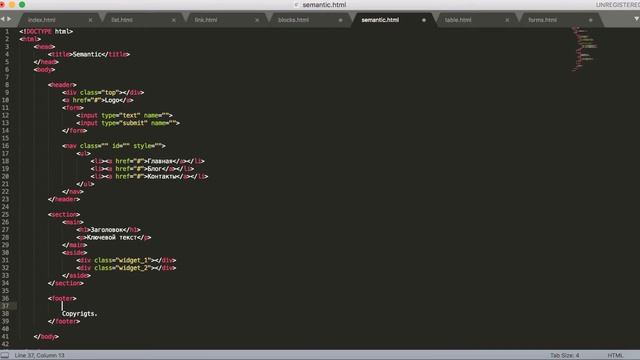Click the 'Ключевой текст' paragraph text
640x360 pixels.
(112, 238)
